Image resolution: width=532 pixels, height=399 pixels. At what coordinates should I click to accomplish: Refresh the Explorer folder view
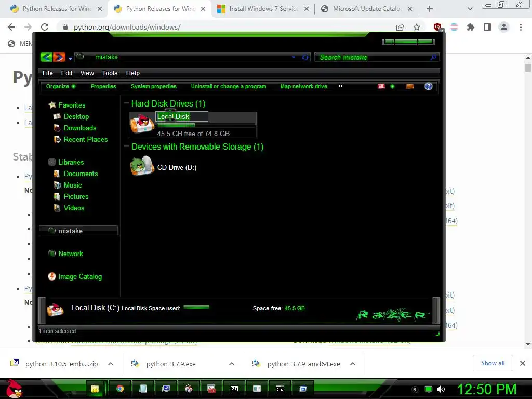[x=305, y=57]
